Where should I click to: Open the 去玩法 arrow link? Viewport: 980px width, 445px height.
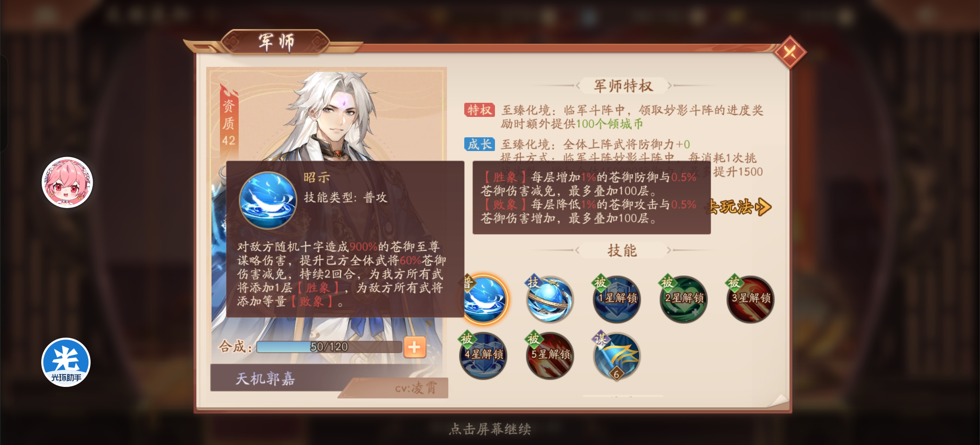click(x=738, y=207)
